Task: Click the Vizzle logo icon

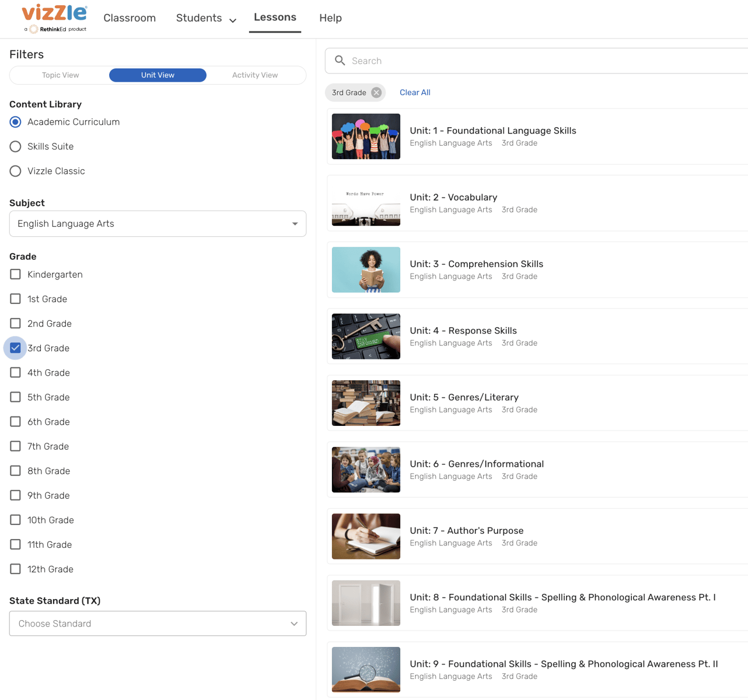Action: [54, 18]
